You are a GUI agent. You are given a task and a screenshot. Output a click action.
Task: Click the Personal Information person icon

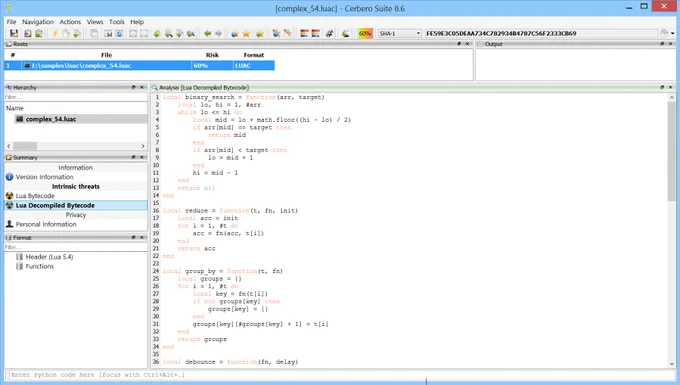point(10,224)
